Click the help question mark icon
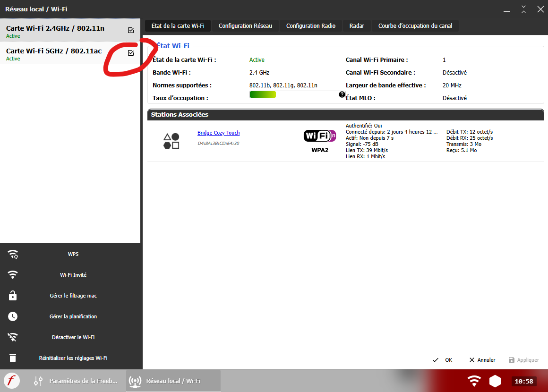The width and height of the screenshot is (548, 392). 342,94
